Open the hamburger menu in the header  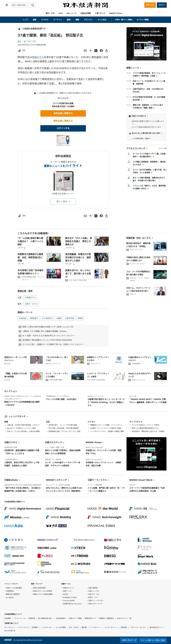(x=7, y=5)
